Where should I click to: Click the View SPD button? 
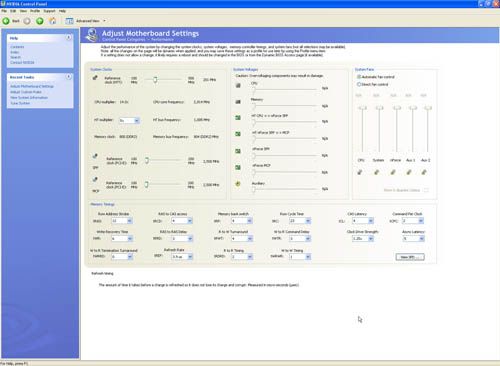tap(410, 257)
